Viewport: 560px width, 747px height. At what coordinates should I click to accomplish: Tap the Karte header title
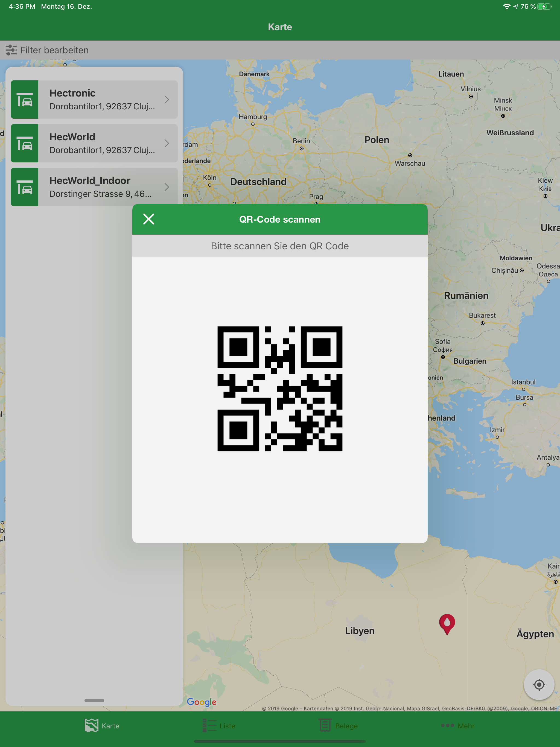pos(280,27)
